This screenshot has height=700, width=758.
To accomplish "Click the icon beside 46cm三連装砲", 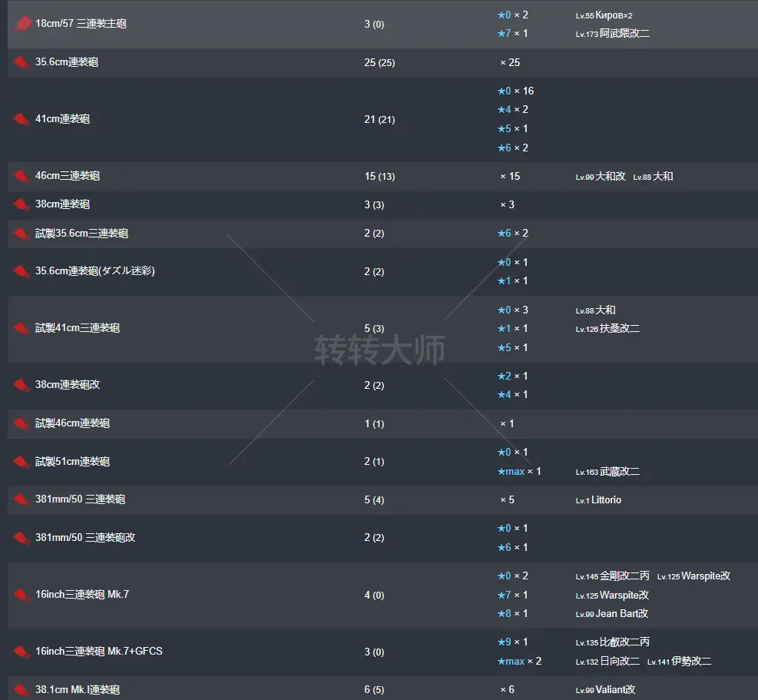I will pos(21,177).
